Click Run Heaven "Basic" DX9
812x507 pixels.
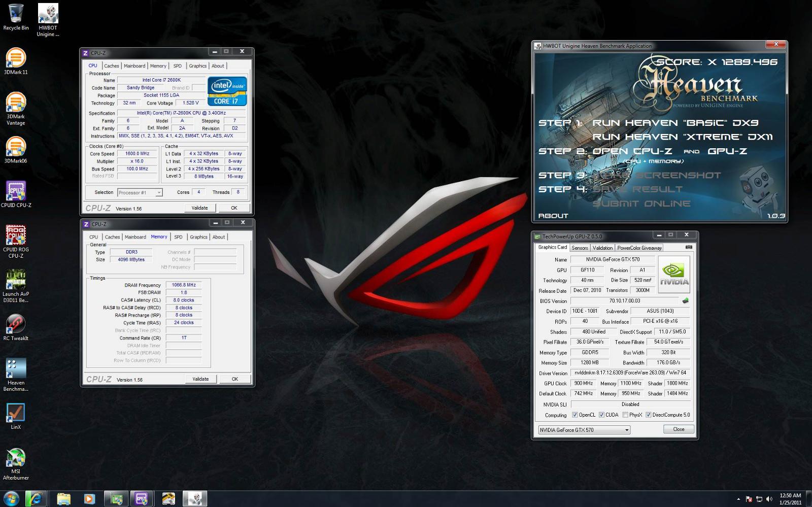click(x=675, y=123)
